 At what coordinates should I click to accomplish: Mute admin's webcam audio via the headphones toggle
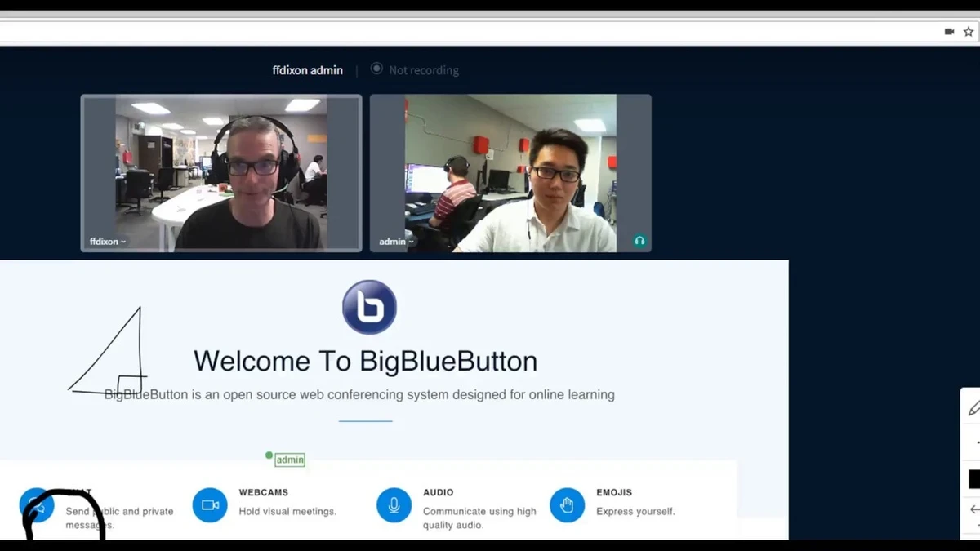(639, 240)
